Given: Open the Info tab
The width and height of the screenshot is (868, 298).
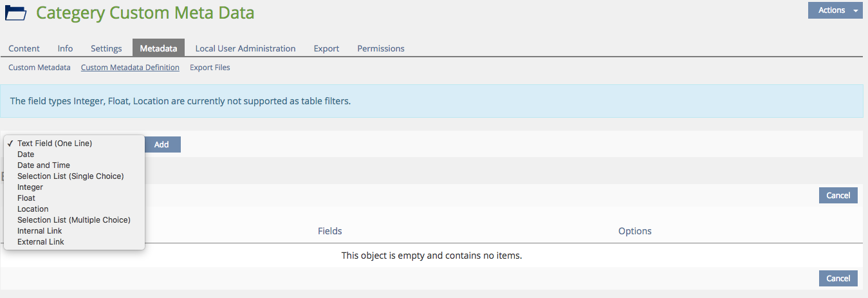Looking at the screenshot, I should 65,48.
